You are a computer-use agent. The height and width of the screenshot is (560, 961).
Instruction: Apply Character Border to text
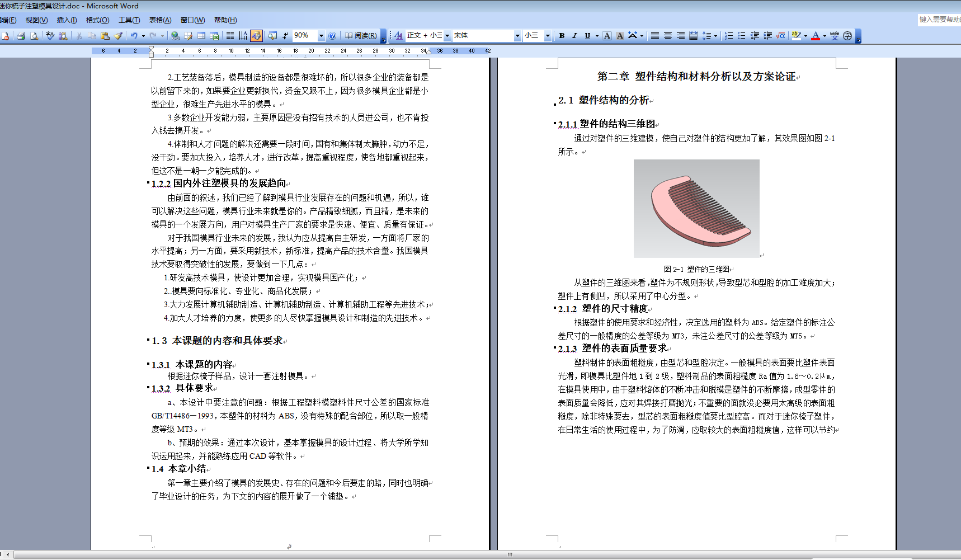tap(607, 36)
